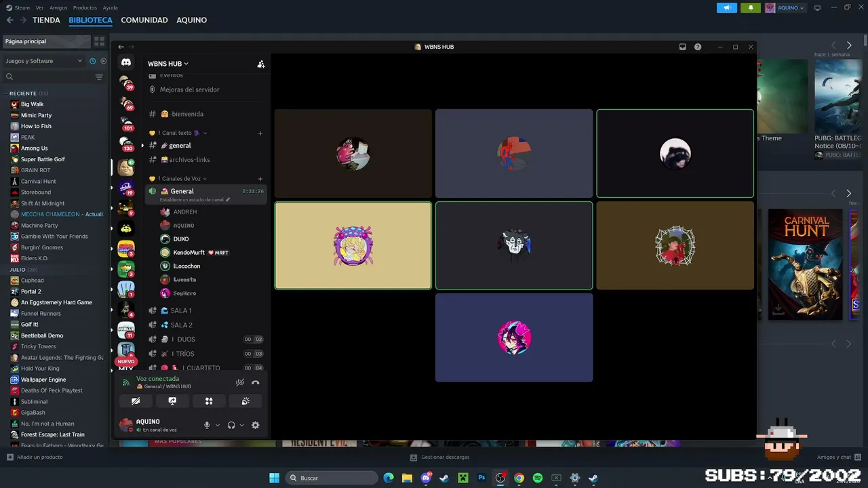
Task: Click the Steam library search field
Action: tap(47, 77)
